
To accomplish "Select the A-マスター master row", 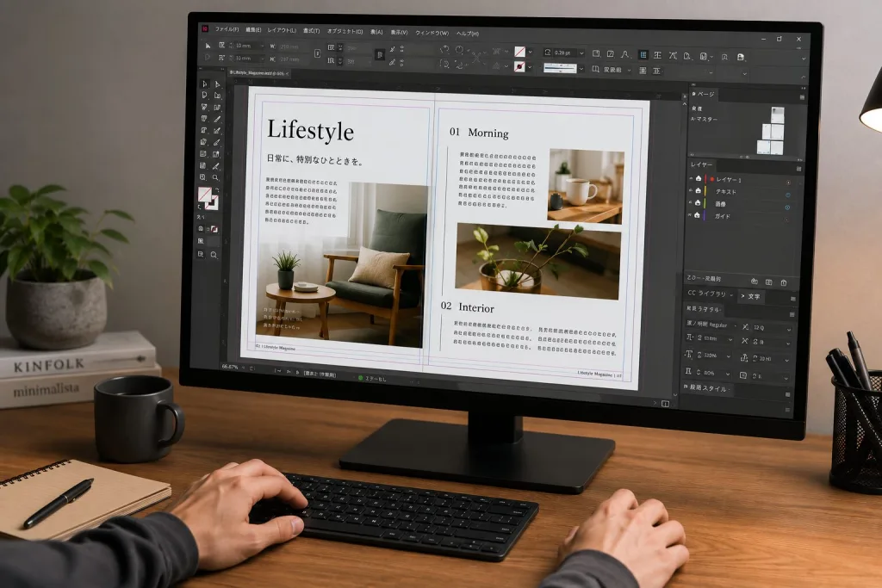I will tap(705, 119).
